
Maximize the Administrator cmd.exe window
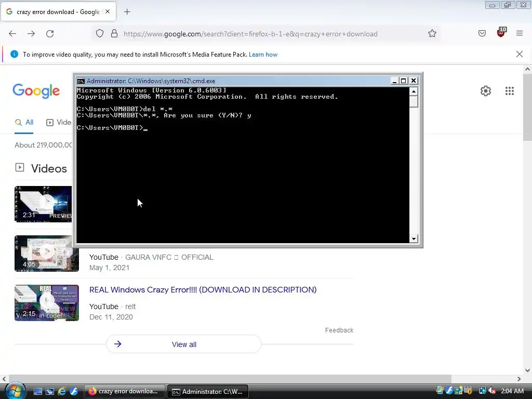click(403, 81)
